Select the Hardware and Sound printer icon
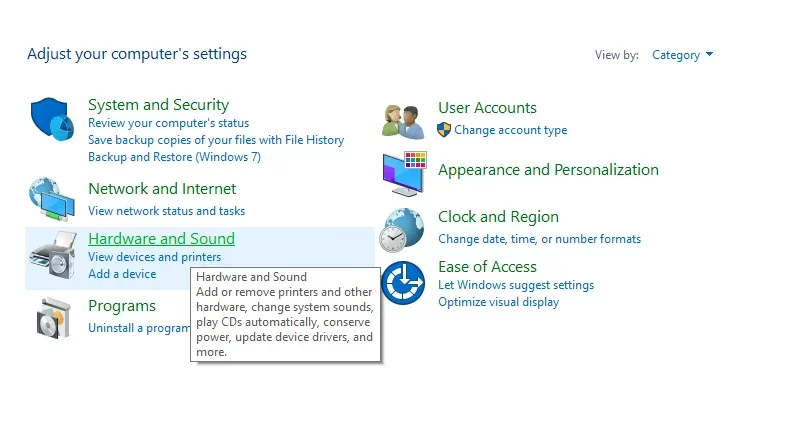Screen dimensions: 800x441 pyautogui.click(x=53, y=254)
